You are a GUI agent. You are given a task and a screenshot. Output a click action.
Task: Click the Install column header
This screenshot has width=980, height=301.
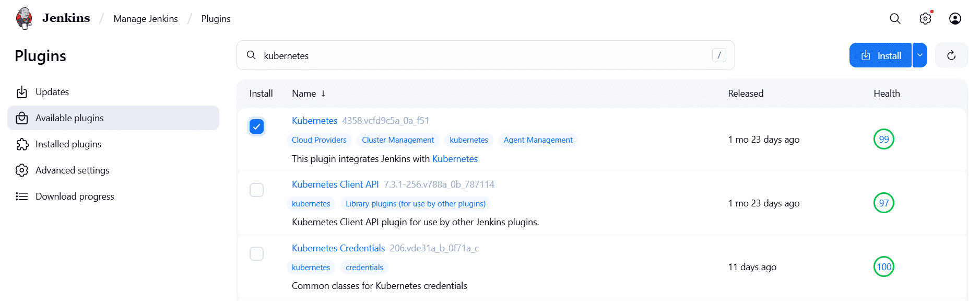pyautogui.click(x=261, y=94)
